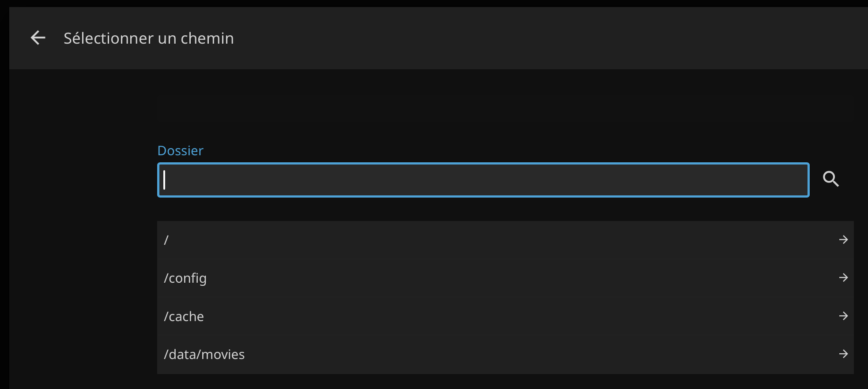This screenshot has height=389, width=868.
Task: Click the arrow icon on the /config row
Action: [843, 277]
